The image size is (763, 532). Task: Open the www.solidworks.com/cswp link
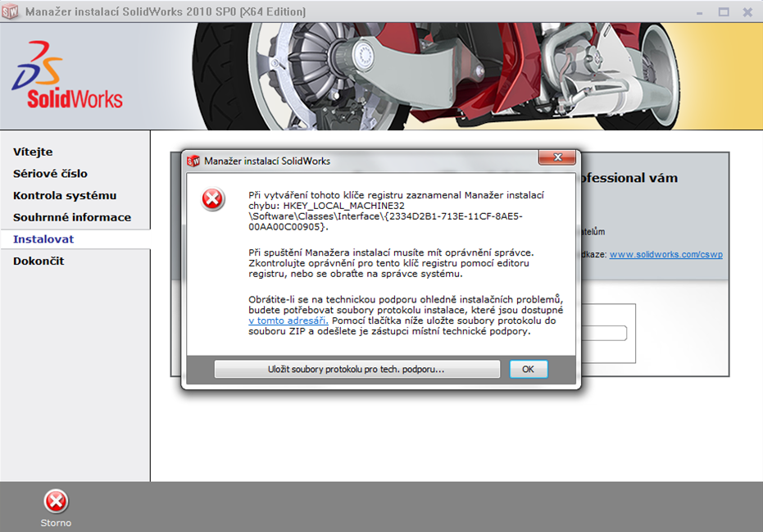click(665, 254)
